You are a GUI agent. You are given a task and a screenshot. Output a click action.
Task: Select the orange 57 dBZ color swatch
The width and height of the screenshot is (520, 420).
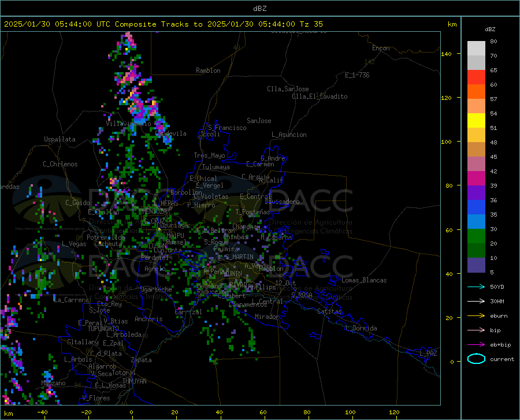(x=476, y=92)
